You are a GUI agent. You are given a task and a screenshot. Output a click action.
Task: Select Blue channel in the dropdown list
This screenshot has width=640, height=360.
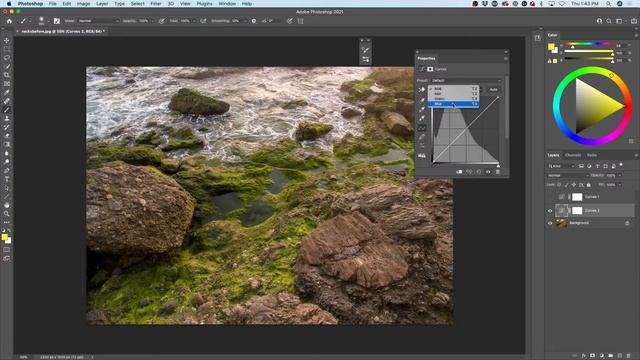coord(453,104)
